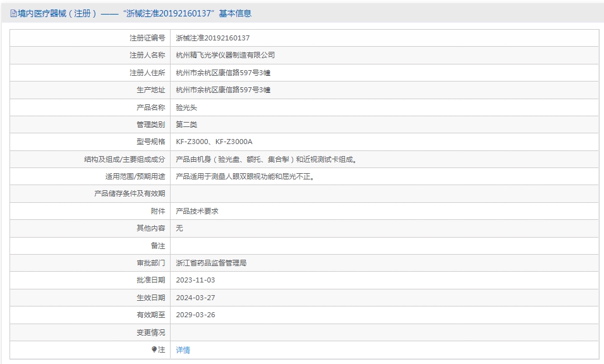Click the 结构及组成/主要组成成分 label
This screenshot has height=364, width=604.
point(124,159)
